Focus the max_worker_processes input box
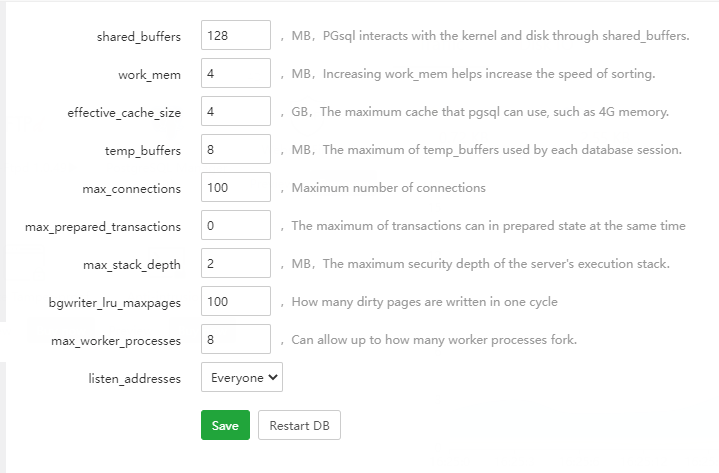This screenshot has height=473, width=719. (236, 340)
